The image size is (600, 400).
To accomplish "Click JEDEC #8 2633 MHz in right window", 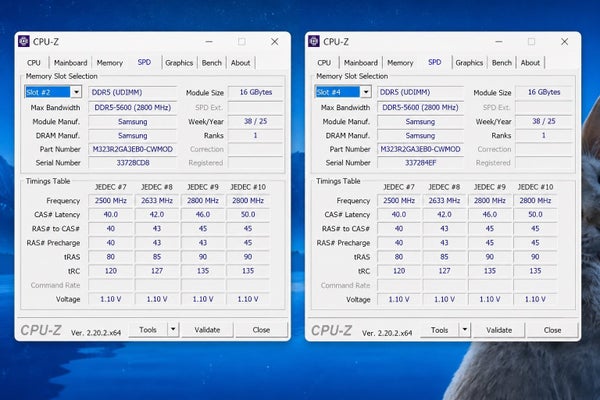I will (444, 201).
